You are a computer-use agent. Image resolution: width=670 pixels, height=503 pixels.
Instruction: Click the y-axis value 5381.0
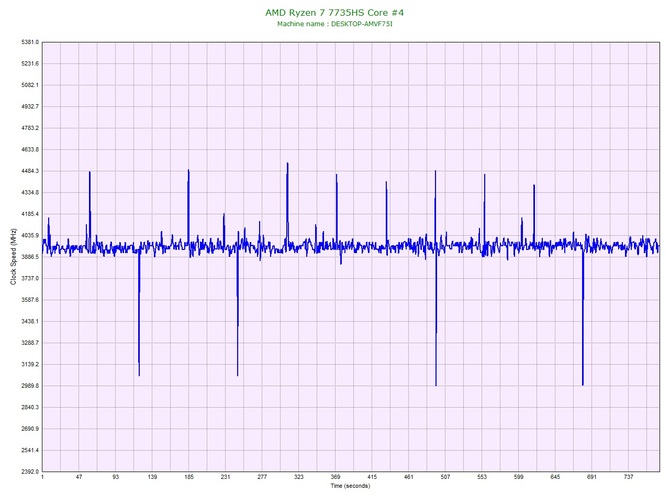(x=30, y=42)
